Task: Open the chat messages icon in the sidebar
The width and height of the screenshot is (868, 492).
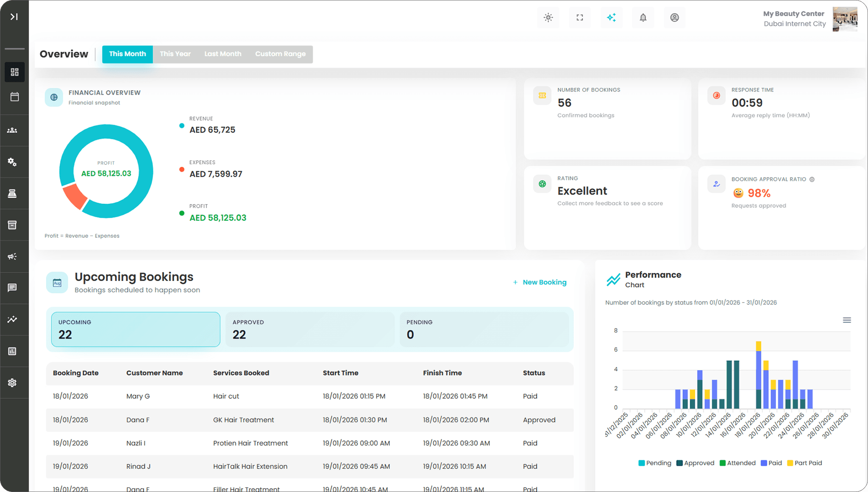Action: tap(14, 288)
